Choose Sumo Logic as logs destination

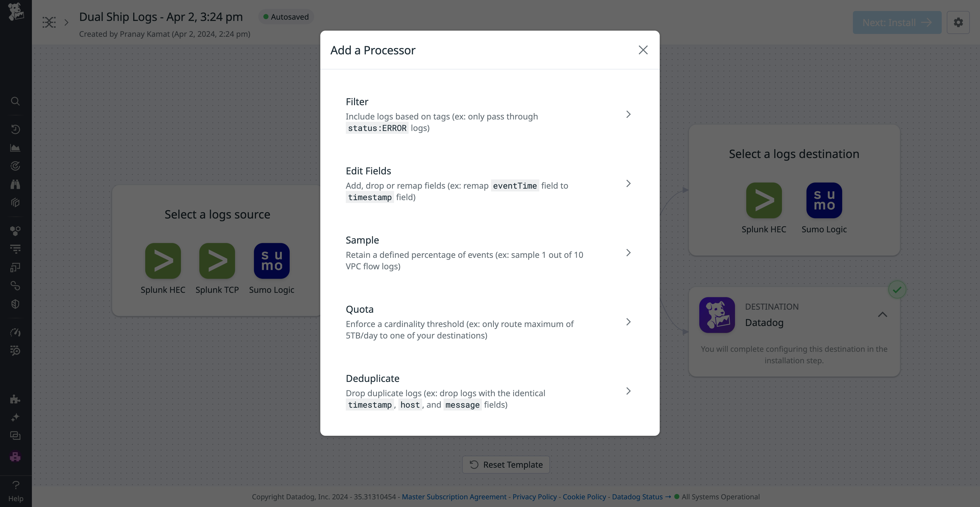click(824, 200)
